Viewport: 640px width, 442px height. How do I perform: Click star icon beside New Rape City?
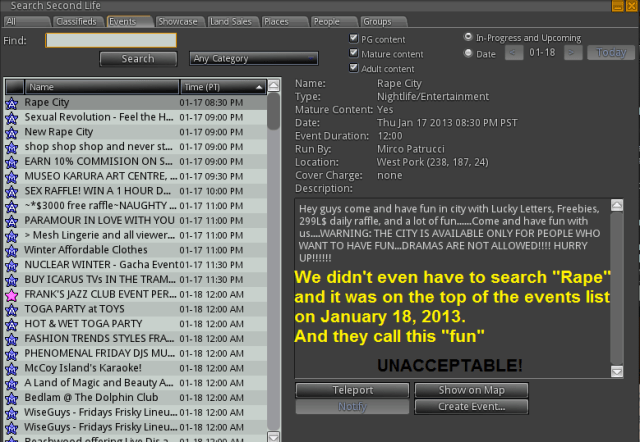pos(11,132)
